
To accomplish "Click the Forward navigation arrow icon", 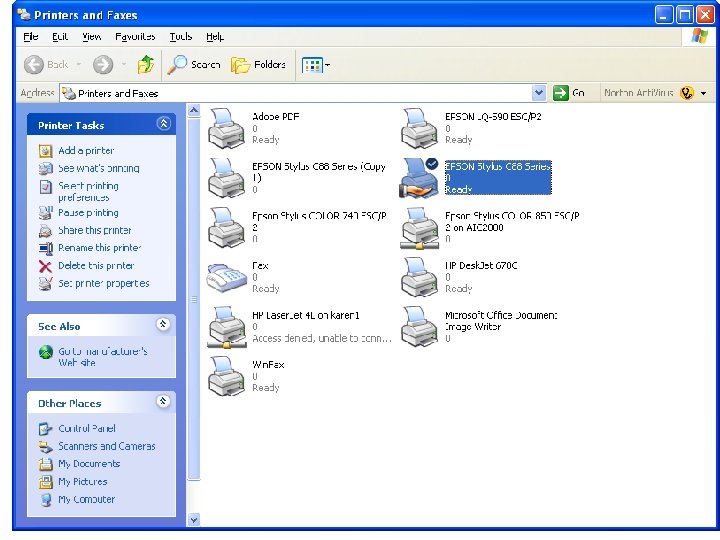I will coord(103,65).
